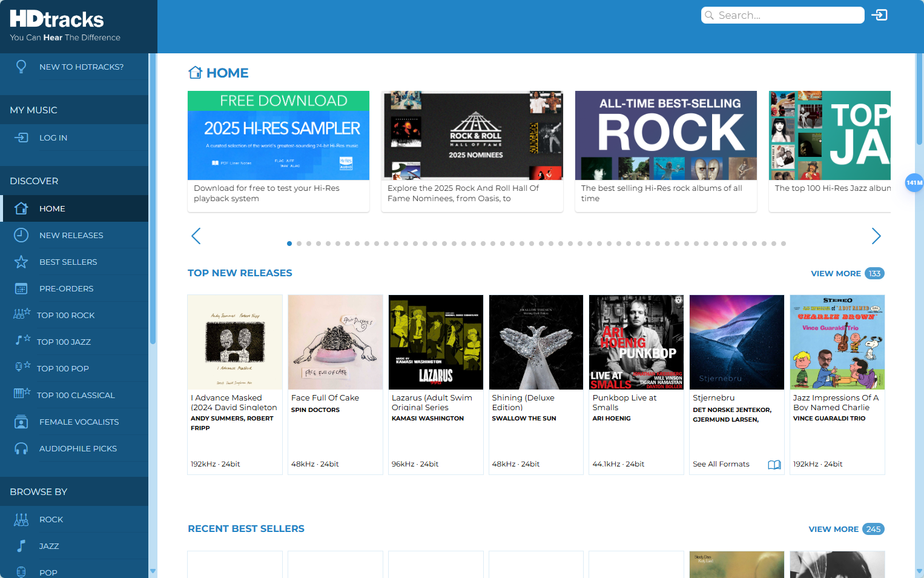Go to New Releases in the sidebar
This screenshot has width=924, height=578.
(71, 235)
